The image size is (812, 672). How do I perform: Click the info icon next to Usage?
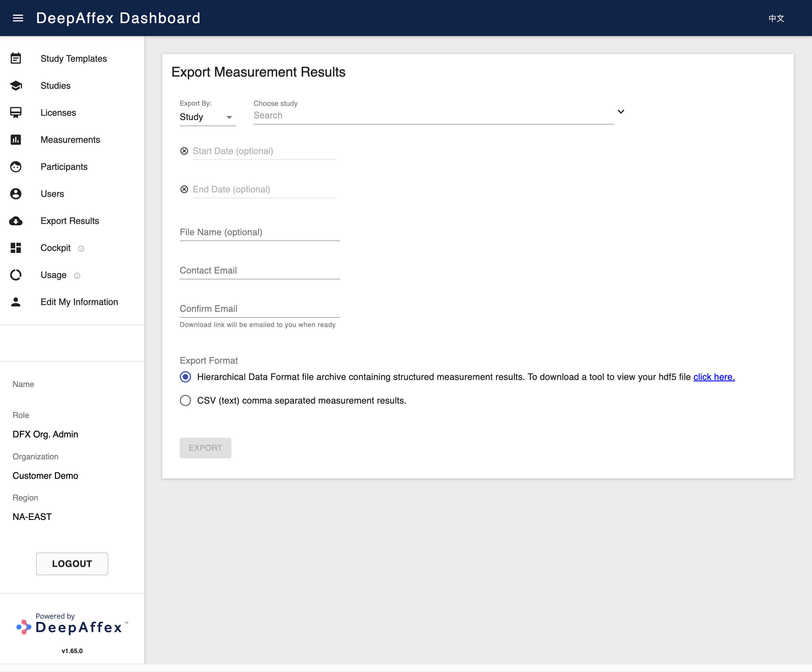point(77,275)
